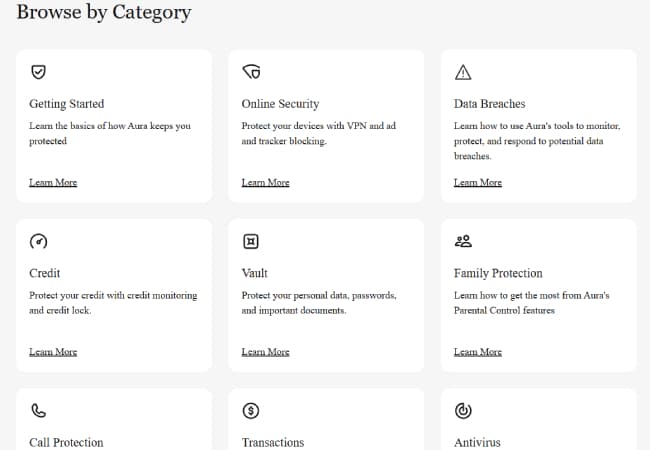Follow Learn More link for Data Breaches

(477, 182)
